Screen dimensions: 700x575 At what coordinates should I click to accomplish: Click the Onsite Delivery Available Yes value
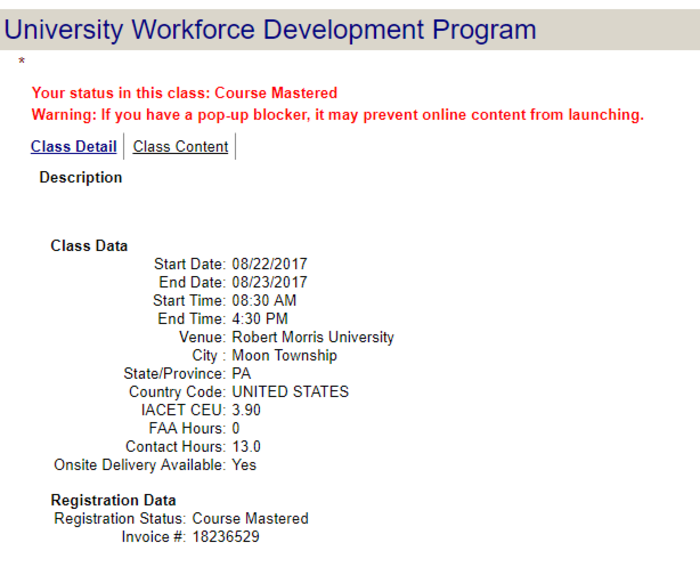pos(244,465)
